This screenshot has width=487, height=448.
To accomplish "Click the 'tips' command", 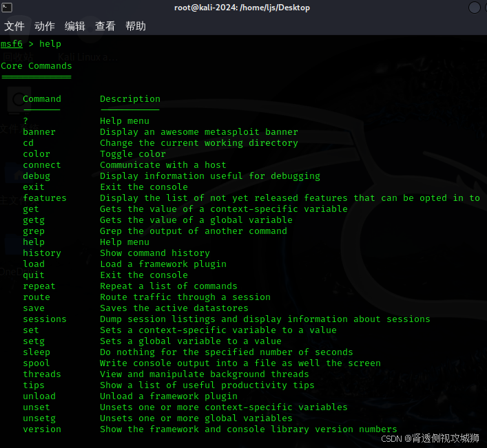I will (34, 385).
